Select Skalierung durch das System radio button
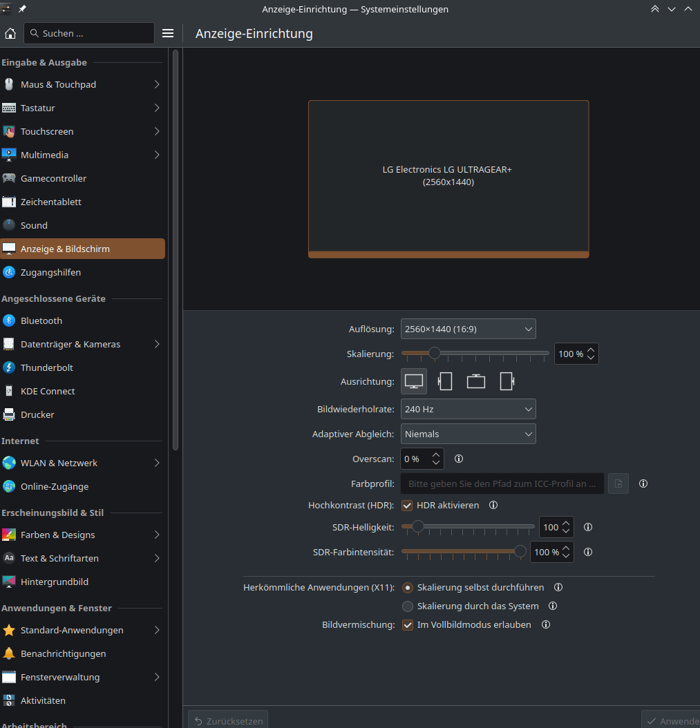Screen dimensions: 700x728 pos(408,606)
